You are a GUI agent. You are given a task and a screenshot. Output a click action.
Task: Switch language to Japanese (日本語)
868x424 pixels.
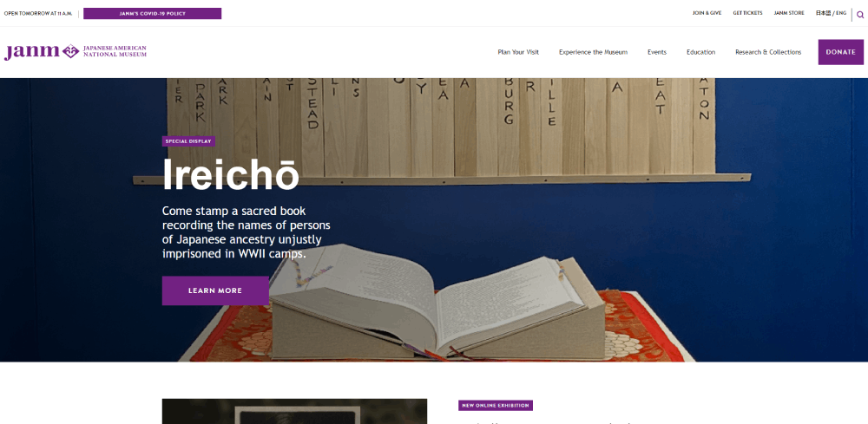point(823,13)
